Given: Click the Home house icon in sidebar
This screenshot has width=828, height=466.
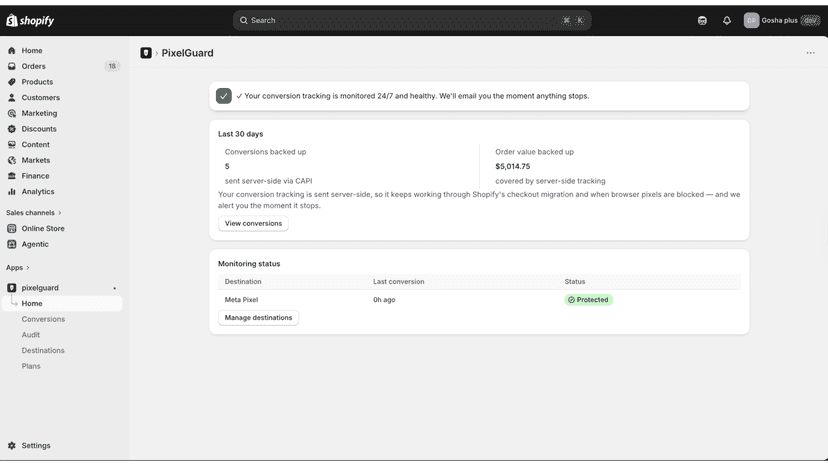Looking at the screenshot, I should click(12, 51).
